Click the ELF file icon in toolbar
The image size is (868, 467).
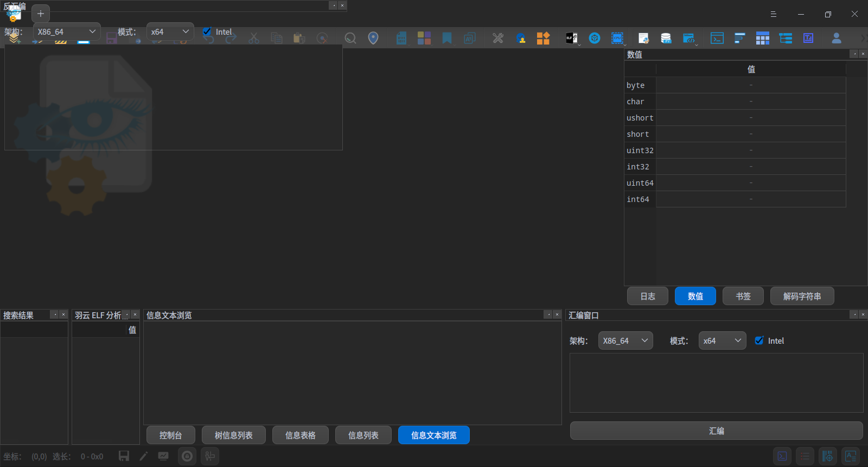pos(571,38)
